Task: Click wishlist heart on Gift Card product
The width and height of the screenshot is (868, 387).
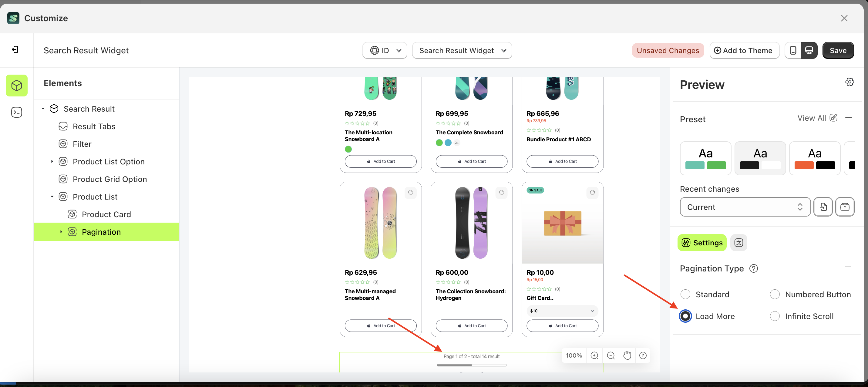Action: 592,193
